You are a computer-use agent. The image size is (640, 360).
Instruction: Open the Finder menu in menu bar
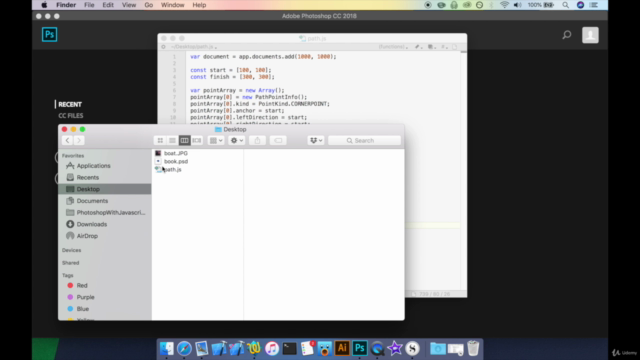point(66,5)
